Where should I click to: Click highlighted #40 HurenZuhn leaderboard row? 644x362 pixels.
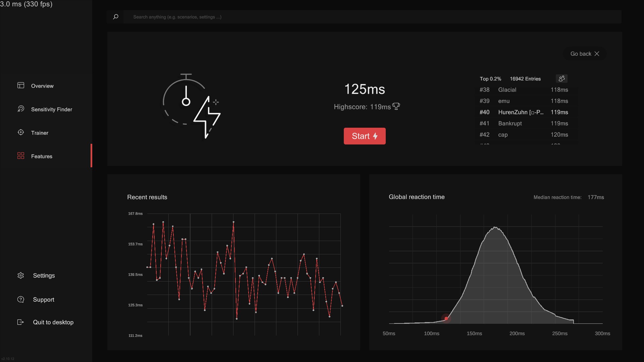click(x=524, y=112)
